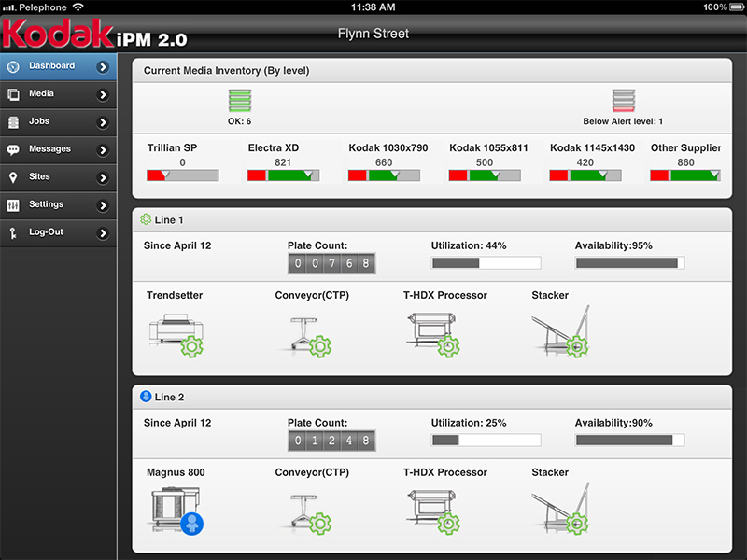Click the Line 2 plate counter 01248
The width and height of the screenshot is (747, 560).
331,441
